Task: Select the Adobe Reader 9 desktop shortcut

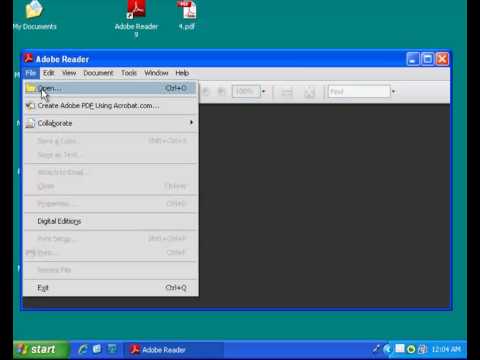Action: click(136, 17)
